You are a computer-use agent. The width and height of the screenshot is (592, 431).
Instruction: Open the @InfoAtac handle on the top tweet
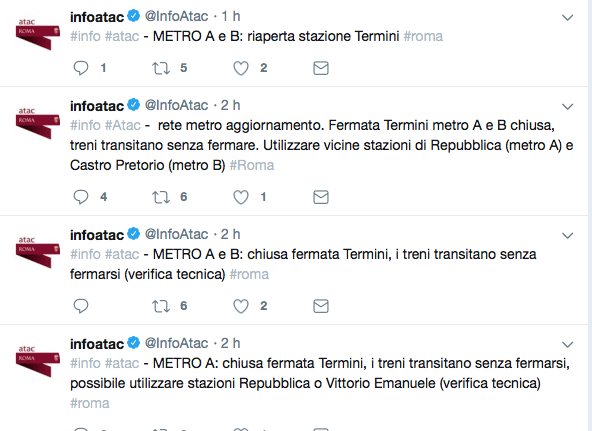176,16
